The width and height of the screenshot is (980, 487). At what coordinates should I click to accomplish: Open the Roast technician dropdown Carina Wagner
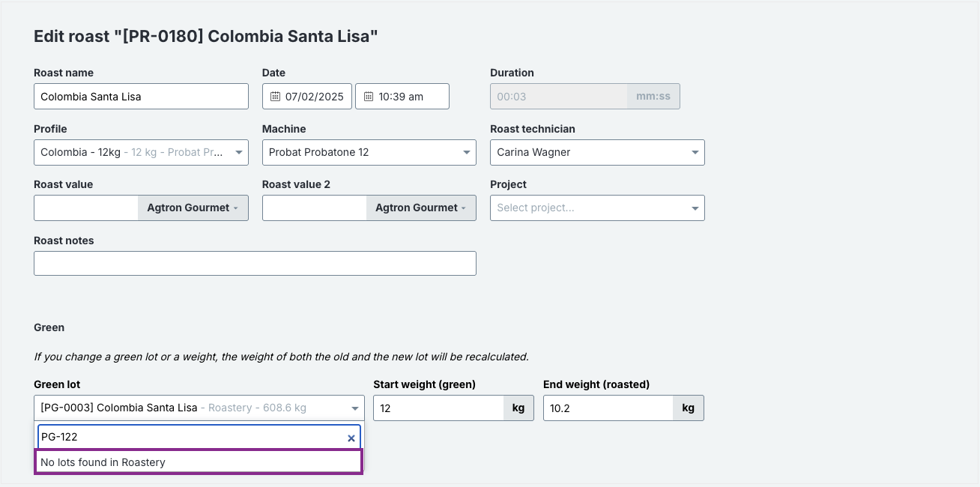(597, 152)
